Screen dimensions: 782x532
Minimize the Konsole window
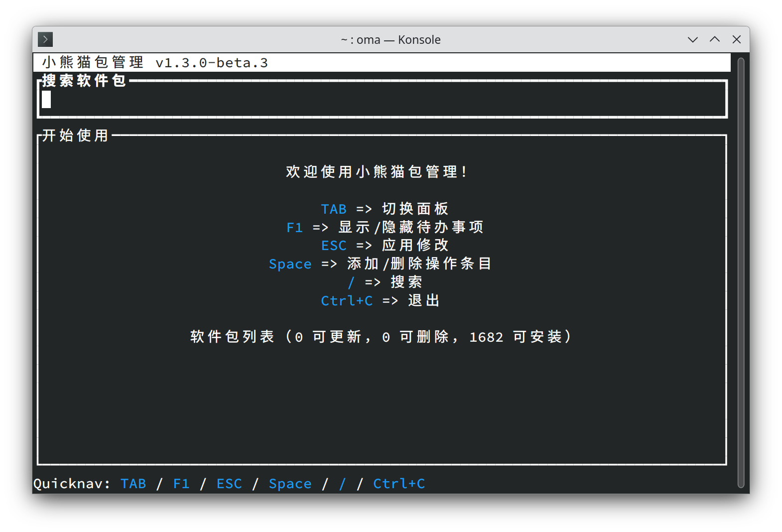(x=692, y=39)
